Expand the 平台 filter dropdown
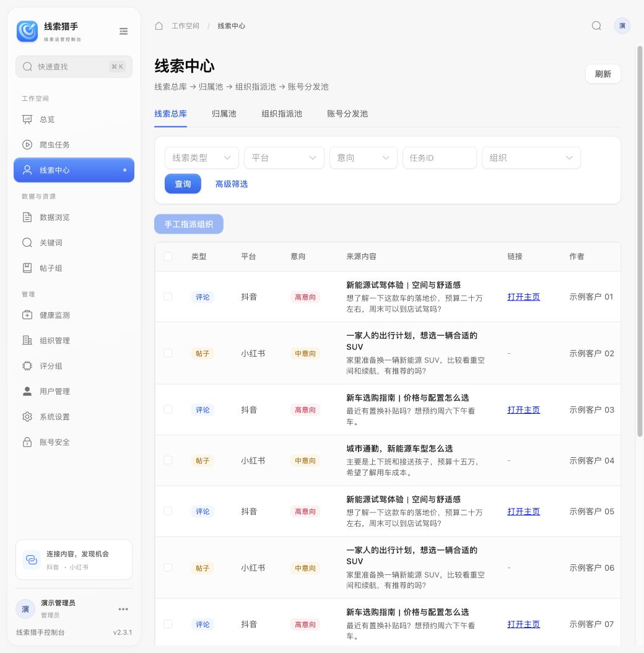The image size is (644, 653). [284, 158]
